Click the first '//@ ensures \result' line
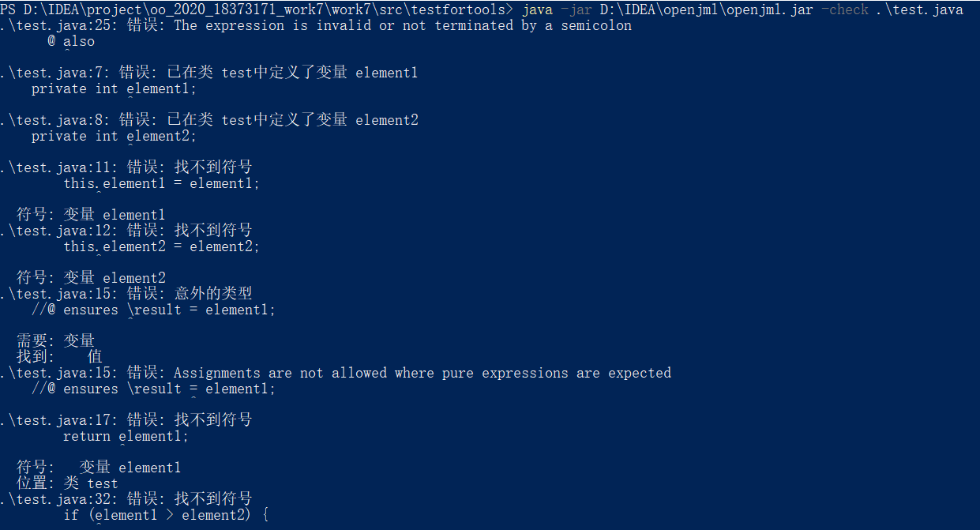980x530 pixels. [x=153, y=310]
